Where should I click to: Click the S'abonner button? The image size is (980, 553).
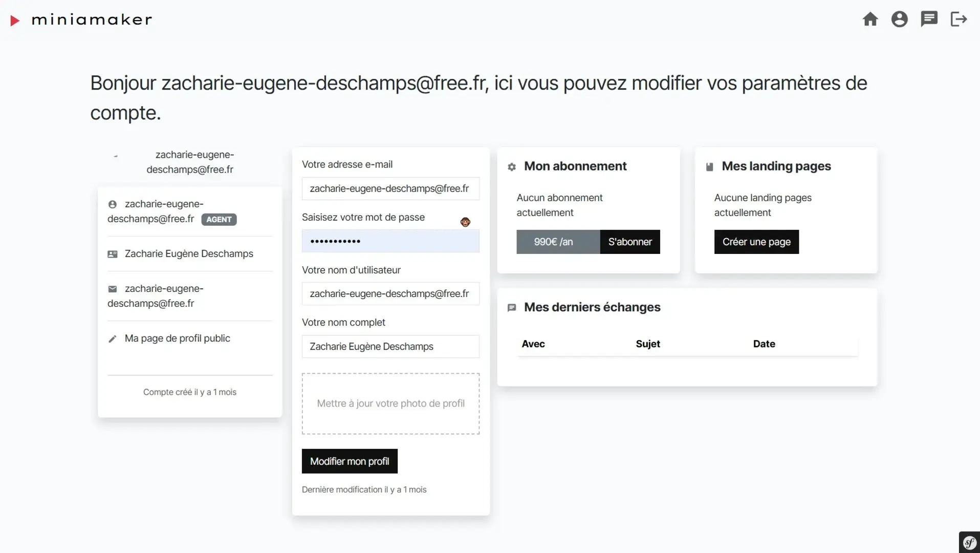pyautogui.click(x=630, y=242)
